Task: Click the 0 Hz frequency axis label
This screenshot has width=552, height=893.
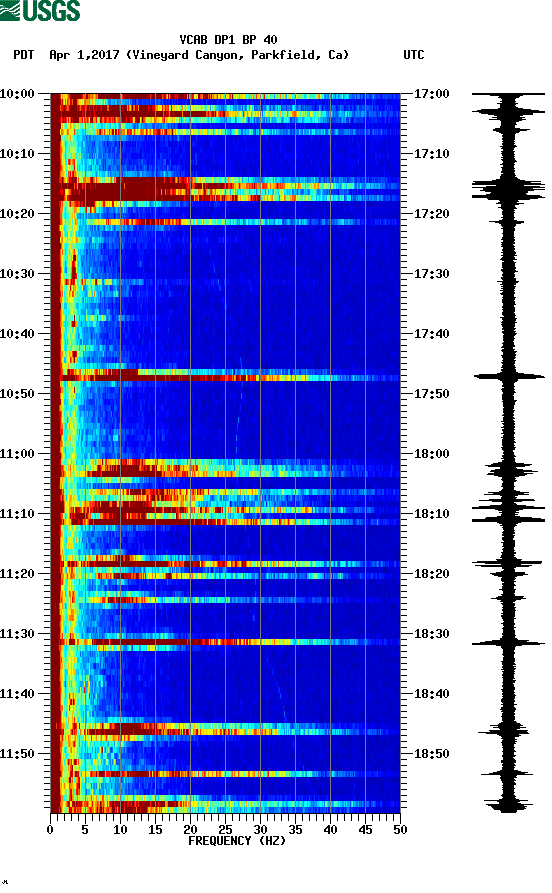Action: tap(50, 830)
